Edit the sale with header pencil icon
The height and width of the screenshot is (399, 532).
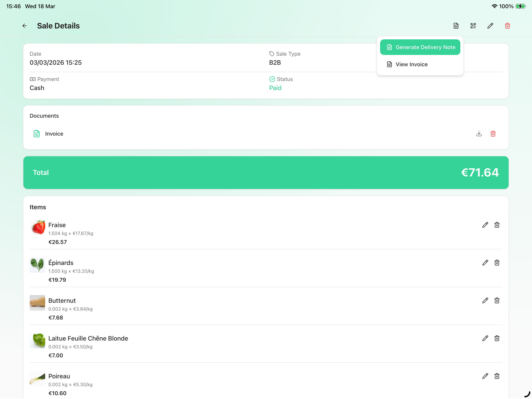[x=490, y=26]
